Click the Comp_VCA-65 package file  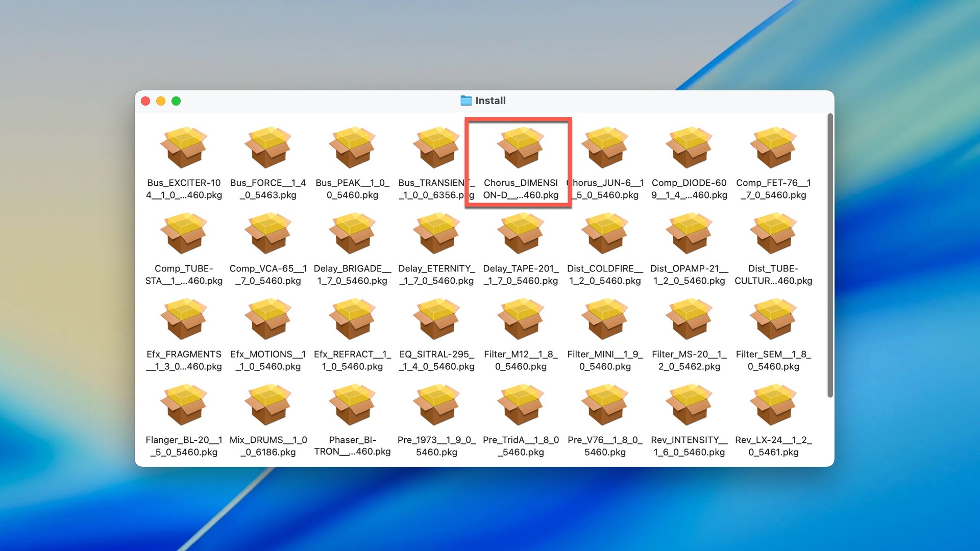pyautogui.click(x=268, y=234)
